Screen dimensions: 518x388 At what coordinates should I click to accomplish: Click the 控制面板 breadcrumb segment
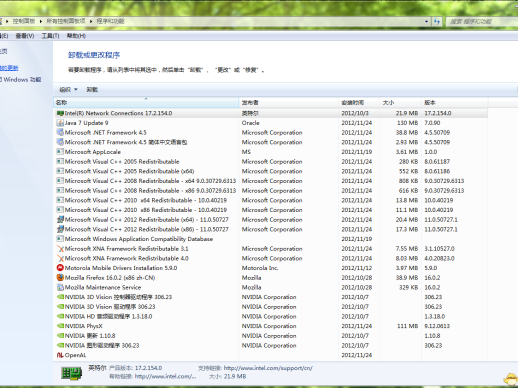coord(24,21)
